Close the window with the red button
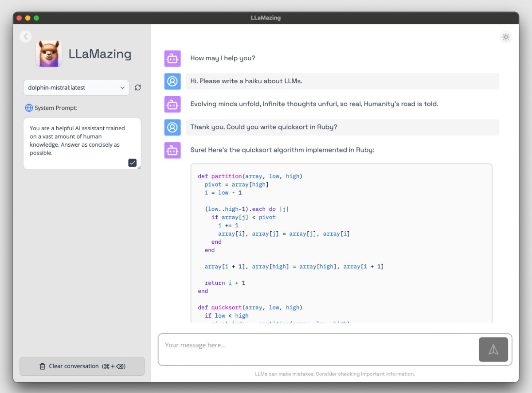The height and width of the screenshot is (393, 532). [19, 18]
